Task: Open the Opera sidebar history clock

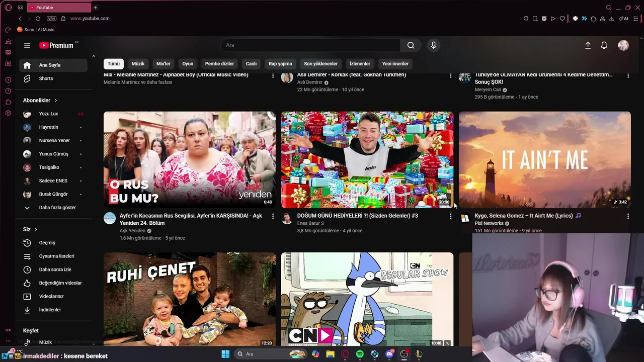Action: click(8, 91)
